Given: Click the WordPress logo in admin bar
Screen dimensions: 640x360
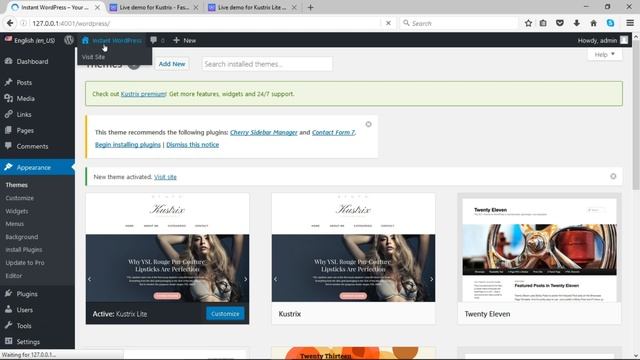Looking at the screenshot, I should [69, 40].
